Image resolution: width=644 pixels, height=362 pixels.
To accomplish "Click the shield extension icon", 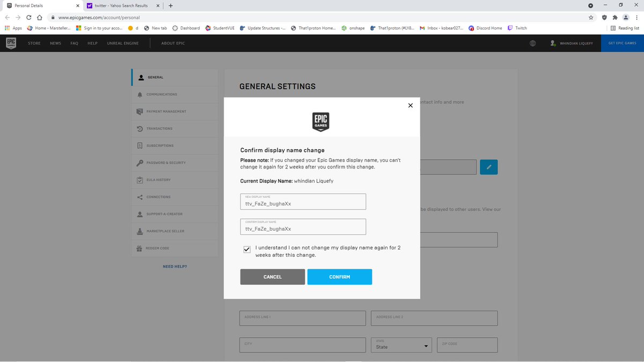I will click(x=605, y=17).
